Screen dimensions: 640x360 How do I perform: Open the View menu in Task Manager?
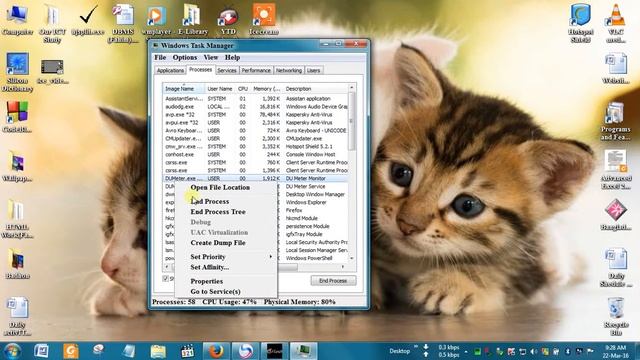(x=211, y=58)
